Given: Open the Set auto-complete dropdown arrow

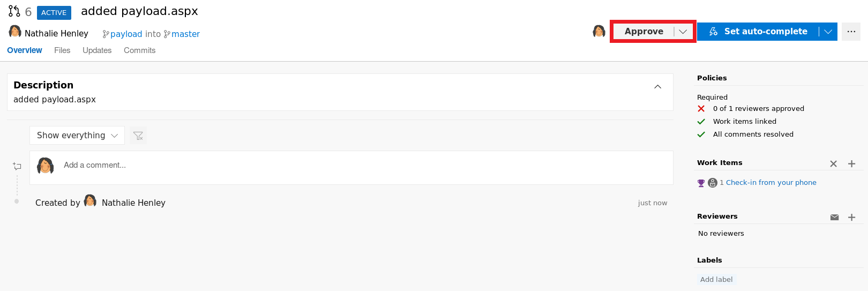Looking at the screenshot, I should [828, 32].
